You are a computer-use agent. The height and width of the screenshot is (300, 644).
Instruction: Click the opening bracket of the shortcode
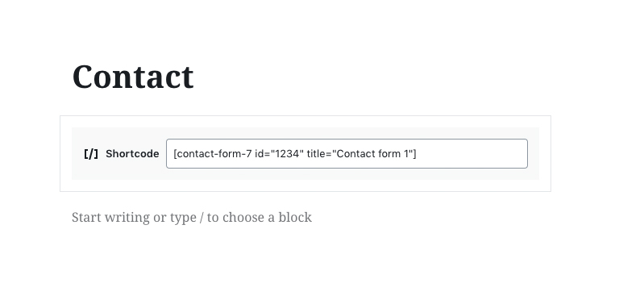(x=175, y=154)
